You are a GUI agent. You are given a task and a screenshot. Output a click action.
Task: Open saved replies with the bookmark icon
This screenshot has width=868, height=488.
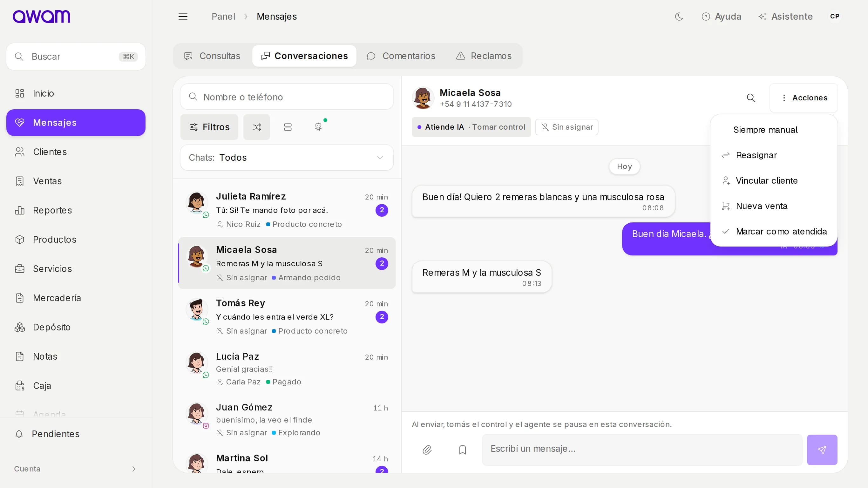tap(463, 450)
